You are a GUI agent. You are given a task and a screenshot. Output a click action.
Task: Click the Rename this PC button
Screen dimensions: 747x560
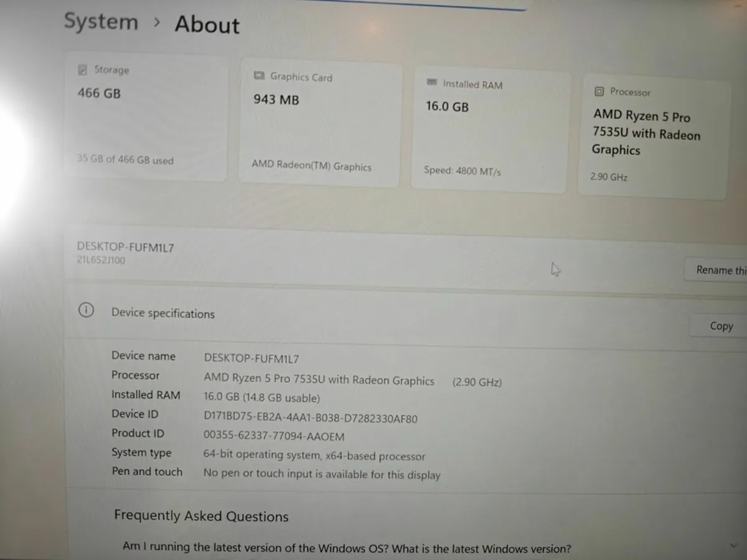pos(717,270)
